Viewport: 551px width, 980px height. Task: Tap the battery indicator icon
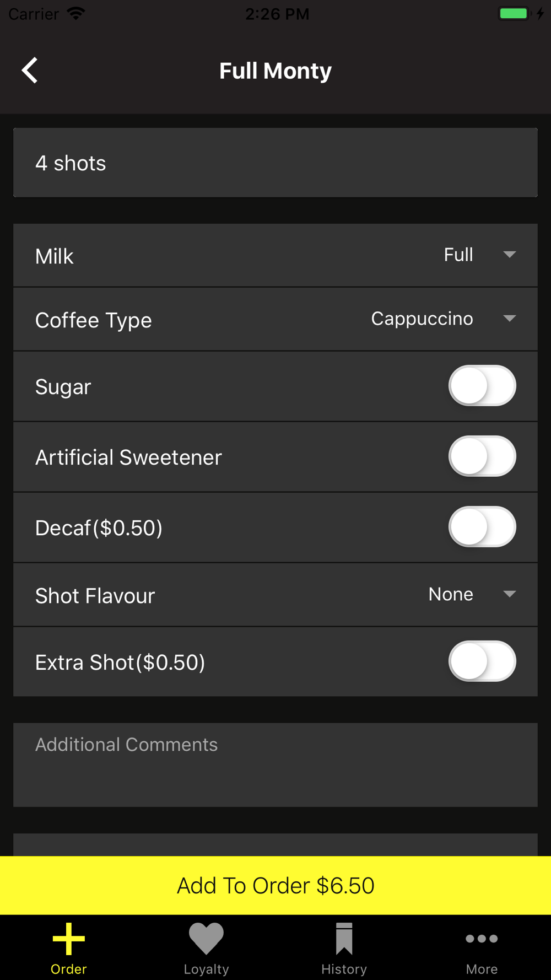[514, 13]
